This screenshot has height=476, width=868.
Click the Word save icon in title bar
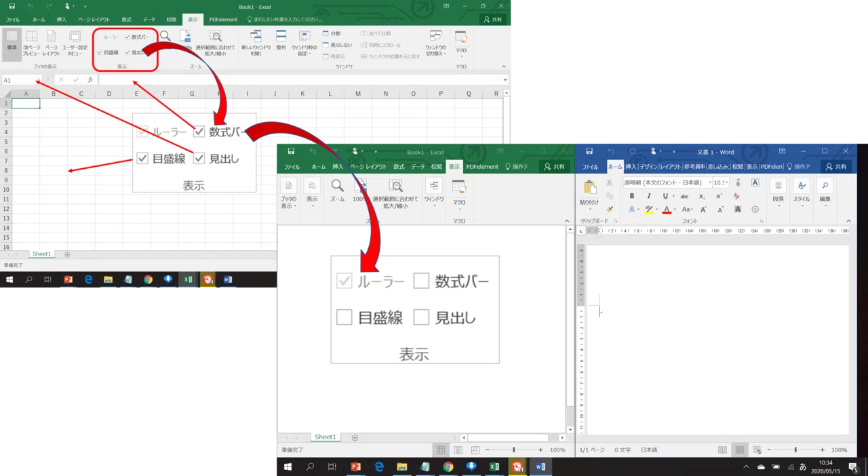589,151
